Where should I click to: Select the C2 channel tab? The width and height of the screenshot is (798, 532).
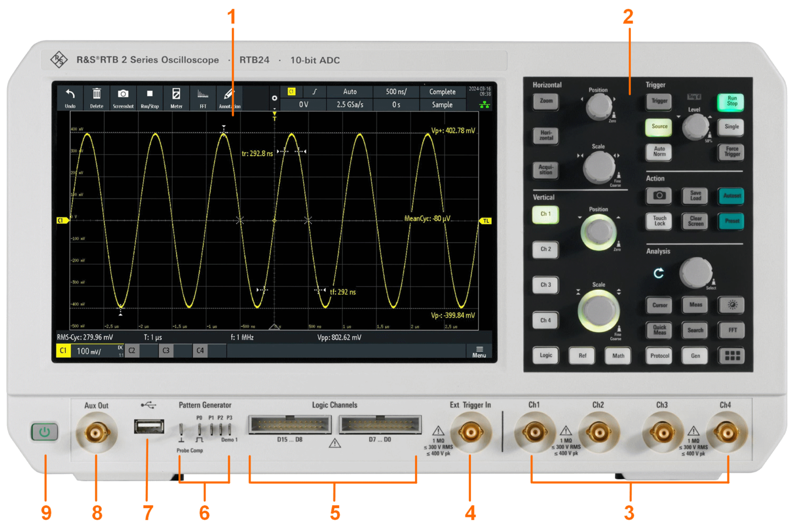point(132,350)
